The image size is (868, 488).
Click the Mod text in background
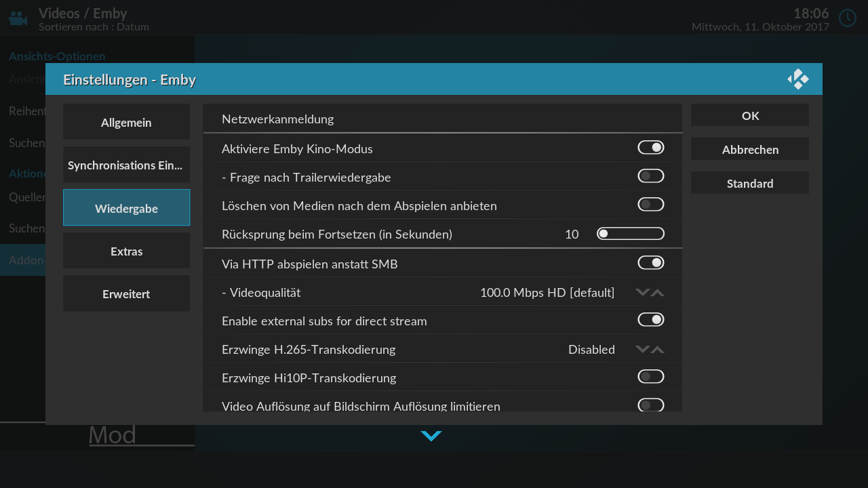113,434
